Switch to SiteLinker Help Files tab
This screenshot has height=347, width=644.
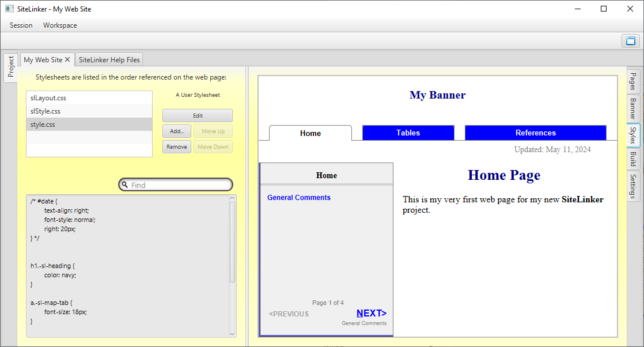click(109, 59)
